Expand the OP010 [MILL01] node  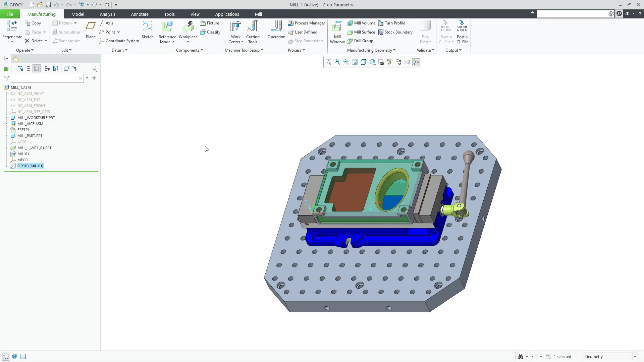(6, 166)
